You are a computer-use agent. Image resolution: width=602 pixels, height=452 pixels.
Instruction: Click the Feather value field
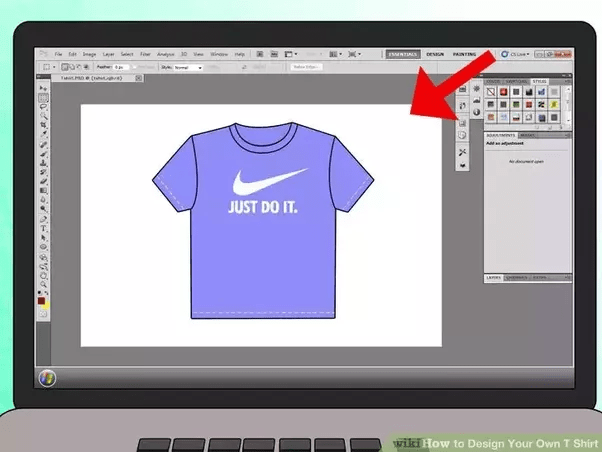(x=121, y=67)
